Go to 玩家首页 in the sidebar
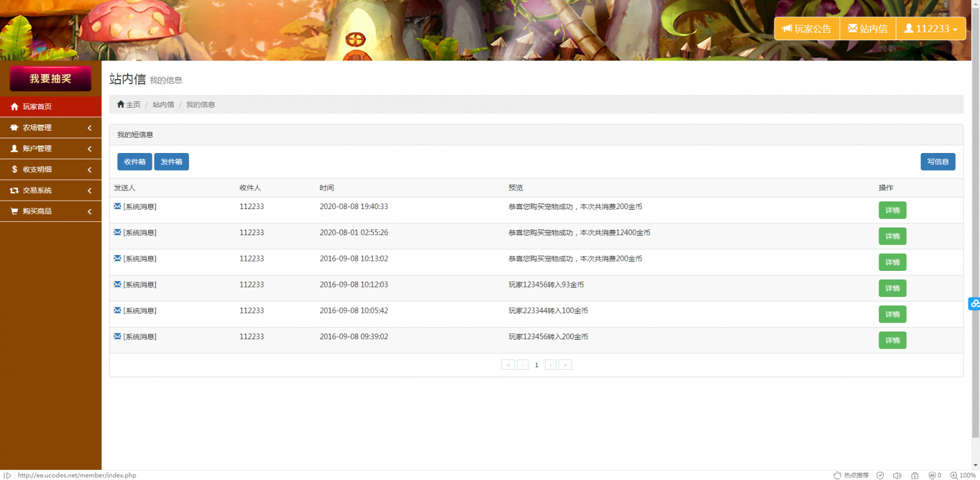This screenshot has width=980, height=480. point(50,106)
